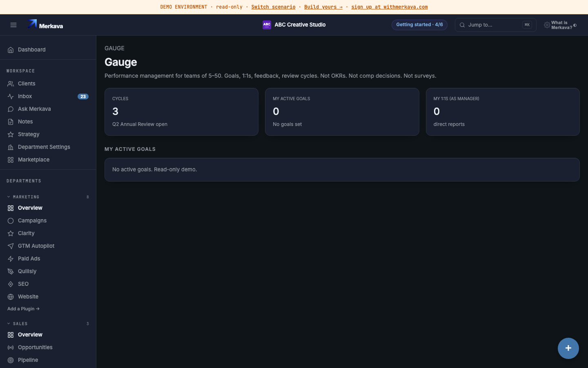Collapse the Sales department section
588x368 pixels.
tap(9, 323)
